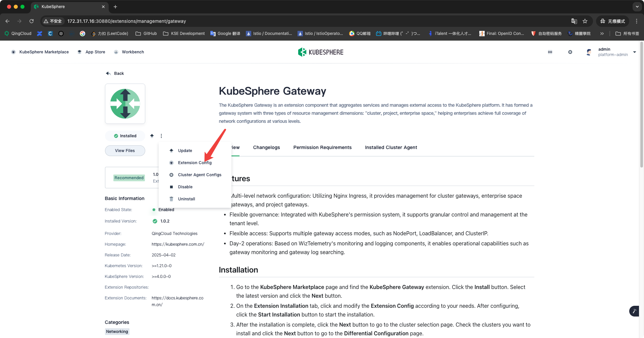
Task: Close the KubeSphere browser tab
Action: [x=103, y=7]
